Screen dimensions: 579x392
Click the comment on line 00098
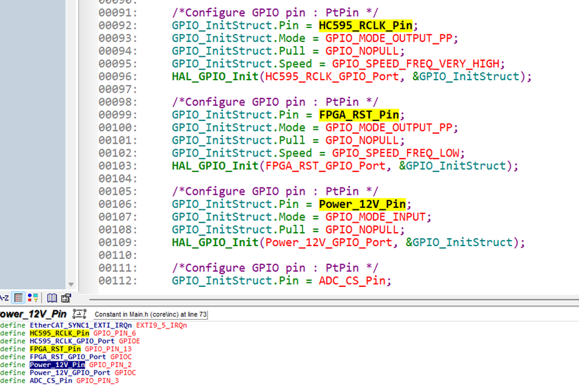point(275,102)
